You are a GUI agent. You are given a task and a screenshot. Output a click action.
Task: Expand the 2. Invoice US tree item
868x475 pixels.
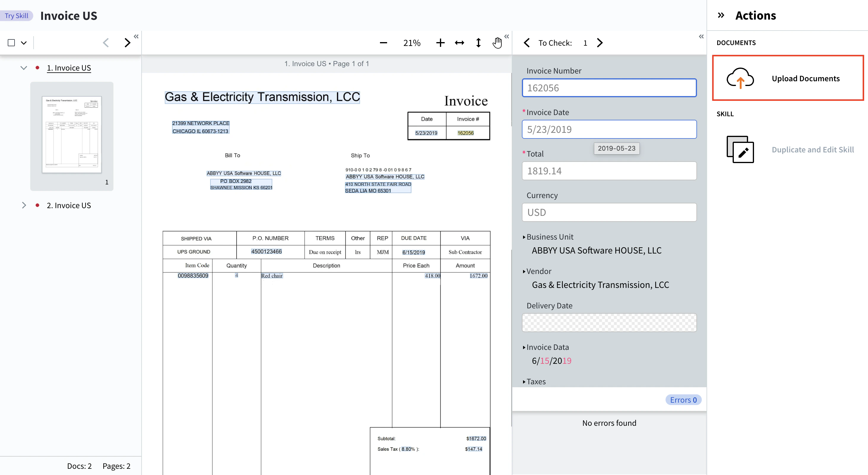tap(23, 205)
